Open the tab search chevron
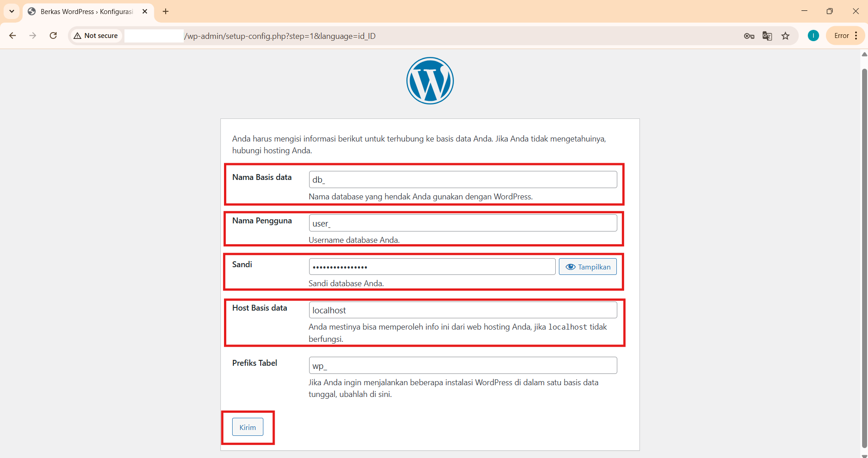This screenshot has height=458, width=868. [x=12, y=11]
